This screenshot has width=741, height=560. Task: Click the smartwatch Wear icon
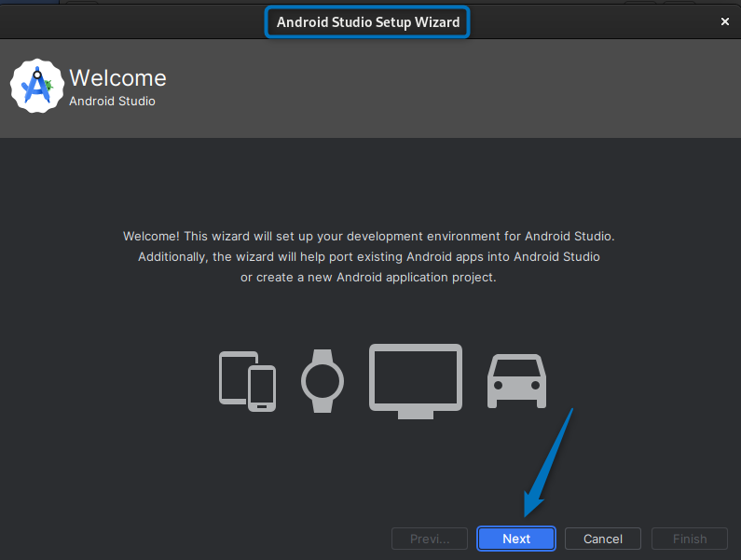coord(322,381)
